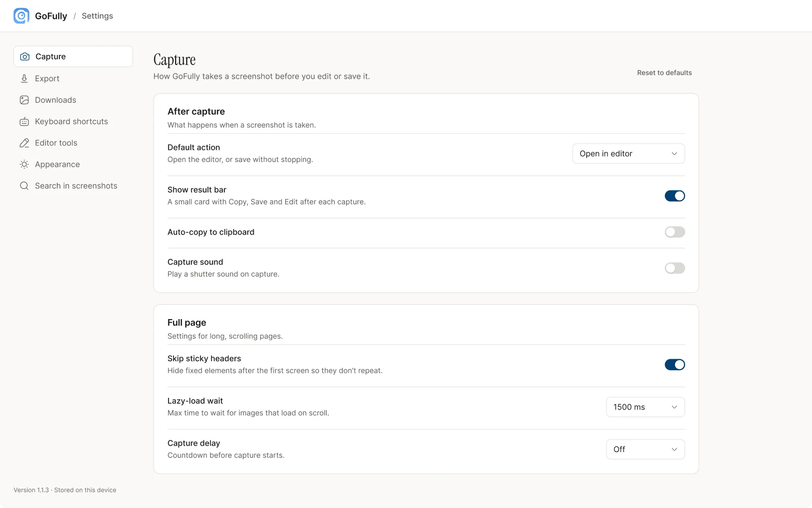Screen dimensions: 812x508
Task: Click the GoFully logo icon
Action: 21,16
